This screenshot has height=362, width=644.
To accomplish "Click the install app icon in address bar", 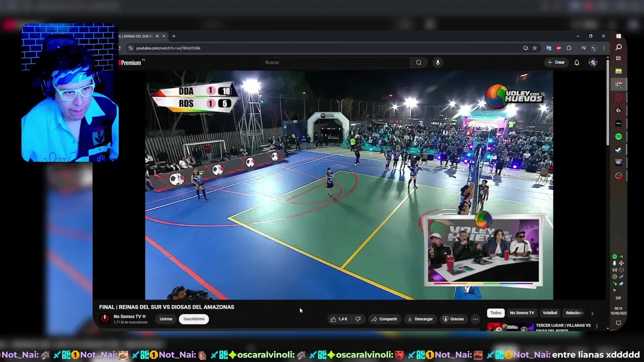I will pyautogui.click(x=526, y=48).
